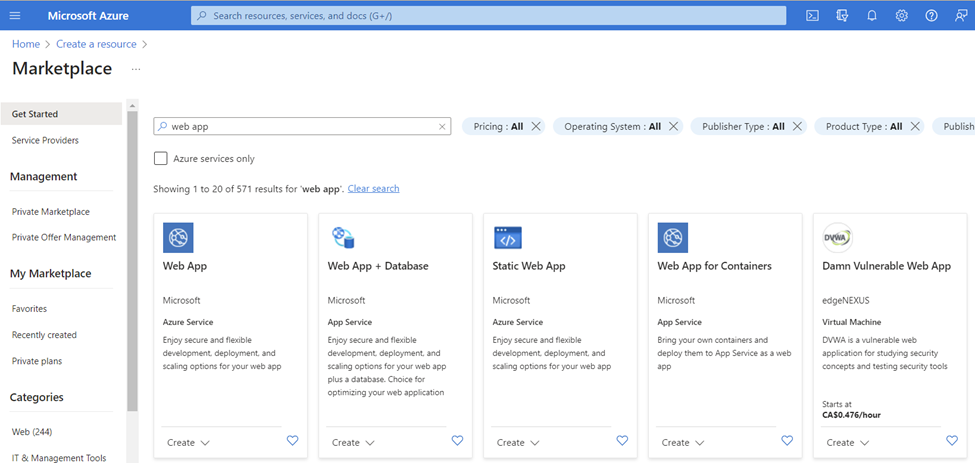This screenshot has width=975, height=463.
Task: Open the Damn Vulnerable Web App title
Action: (886, 266)
